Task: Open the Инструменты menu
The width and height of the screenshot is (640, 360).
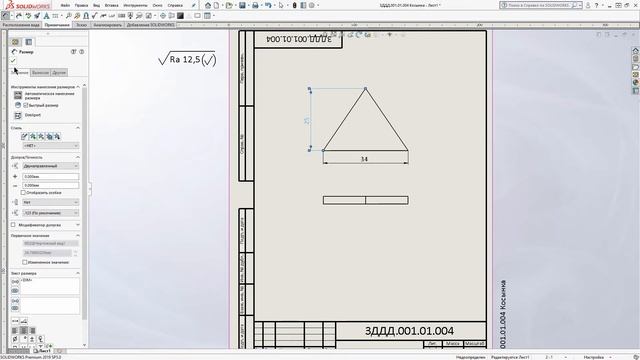Action: click(x=135, y=5)
